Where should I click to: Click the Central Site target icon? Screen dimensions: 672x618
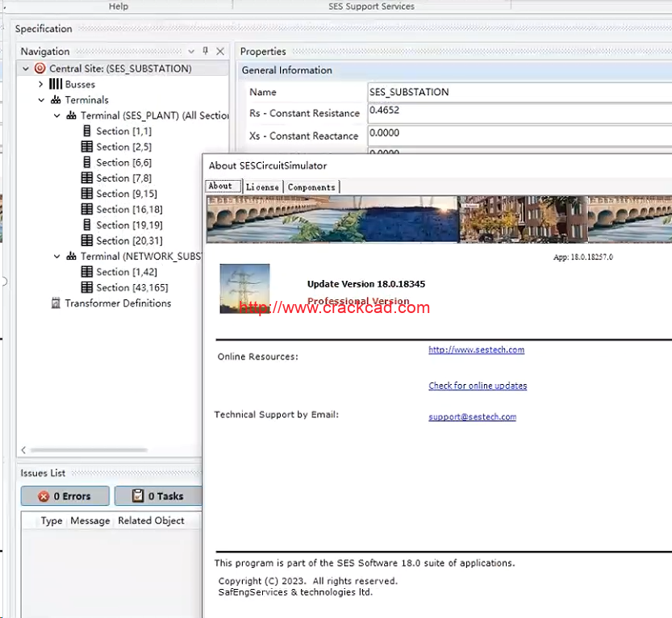click(x=40, y=69)
